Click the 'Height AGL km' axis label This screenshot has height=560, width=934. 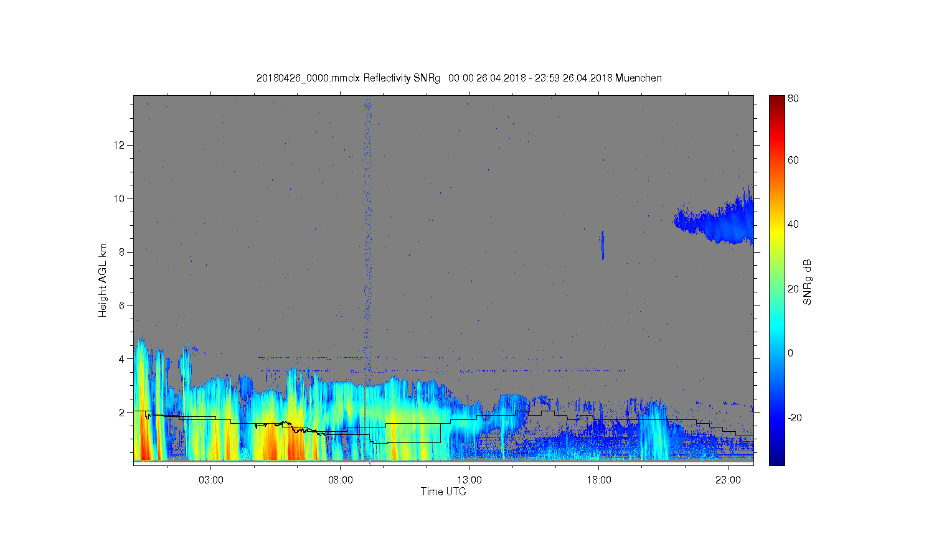tap(103, 280)
